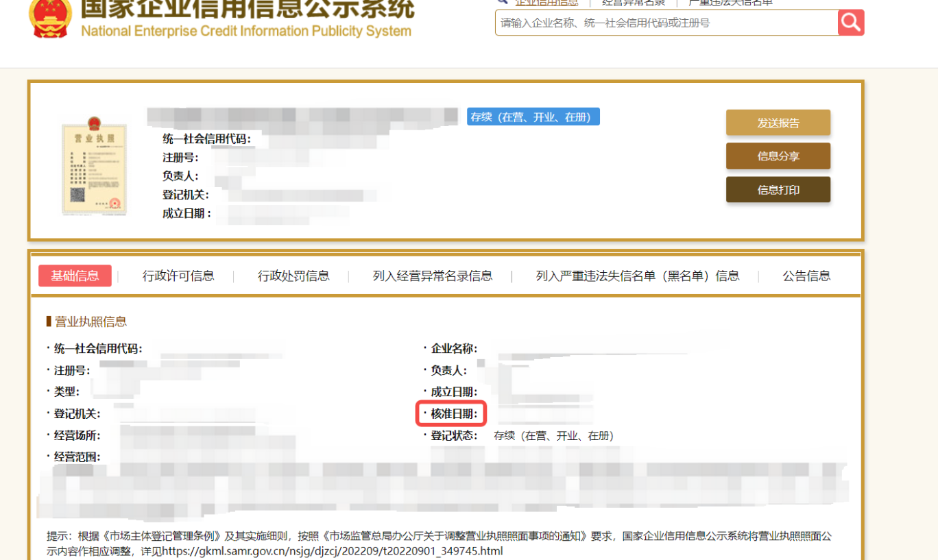938x560 pixels.
Task: Select the 基础信息 tab
Action: [x=75, y=276]
